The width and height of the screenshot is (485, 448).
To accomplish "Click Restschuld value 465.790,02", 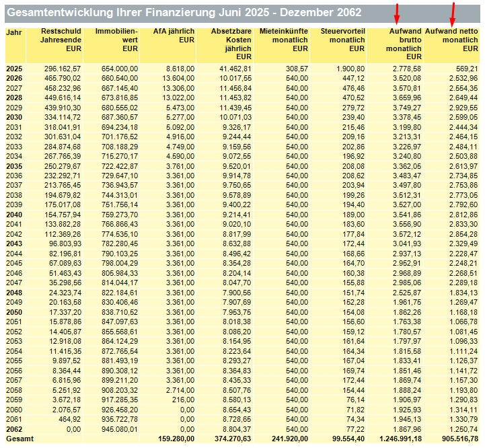I will [63, 78].
